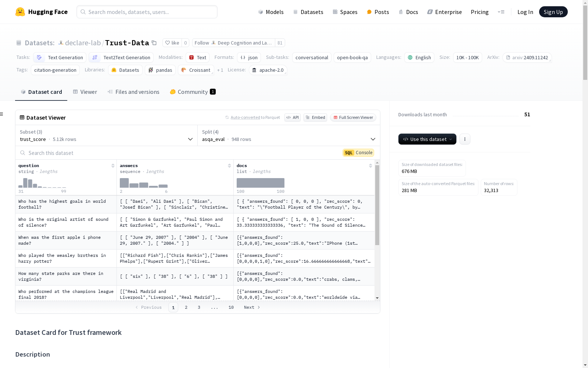
Task: Open the Subset trust_score dropdown
Action: click(106, 135)
